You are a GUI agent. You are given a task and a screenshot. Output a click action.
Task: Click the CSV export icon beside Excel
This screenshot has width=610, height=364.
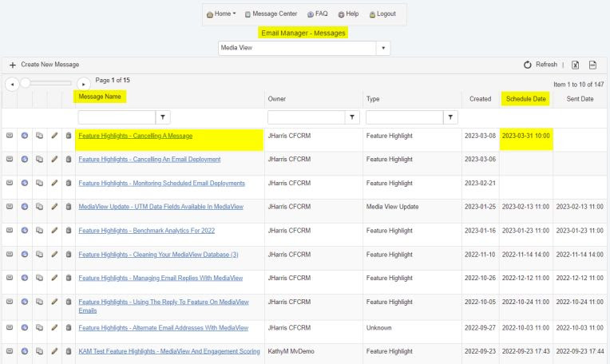(592, 65)
